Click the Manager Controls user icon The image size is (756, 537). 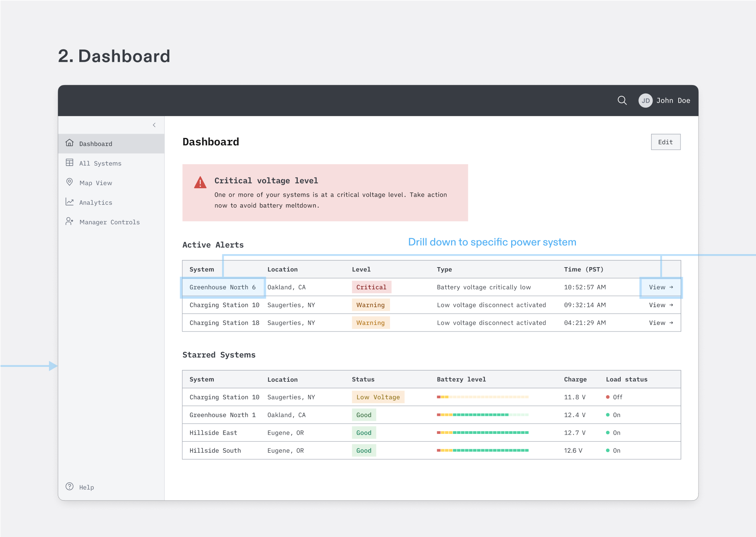tap(69, 221)
